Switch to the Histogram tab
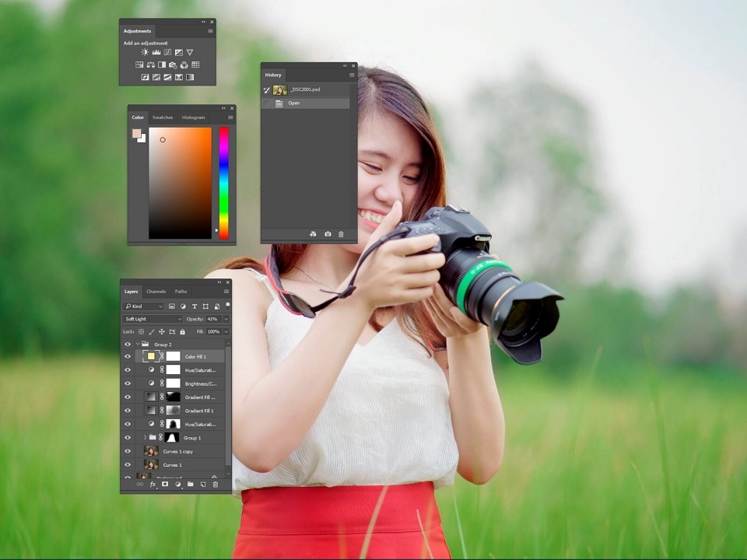747x560 pixels. (x=194, y=117)
